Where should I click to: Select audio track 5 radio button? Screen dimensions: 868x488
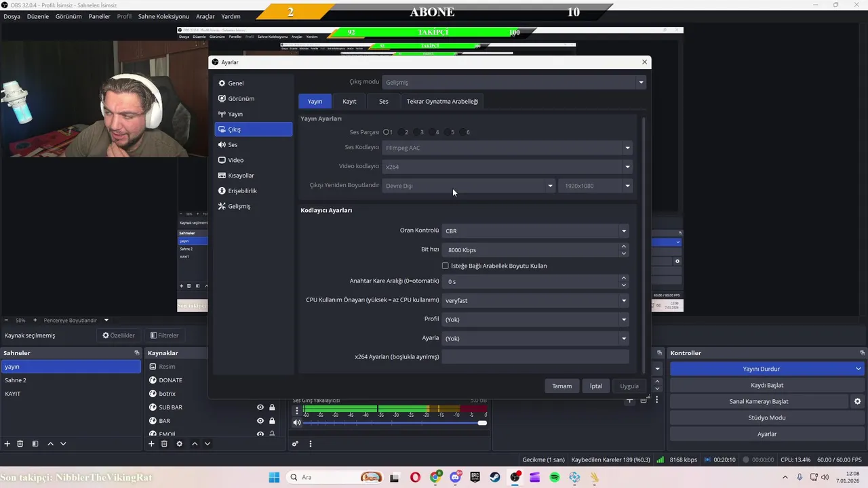point(449,132)
